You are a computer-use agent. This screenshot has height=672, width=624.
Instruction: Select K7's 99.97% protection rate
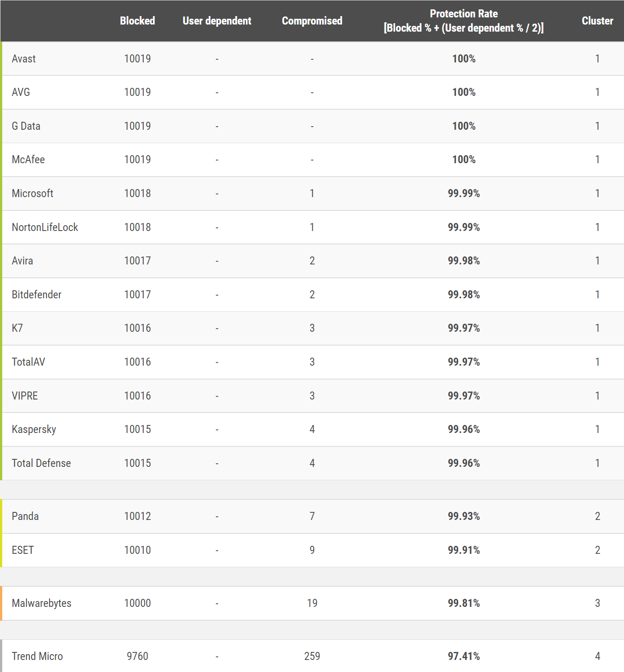[463, 328]
